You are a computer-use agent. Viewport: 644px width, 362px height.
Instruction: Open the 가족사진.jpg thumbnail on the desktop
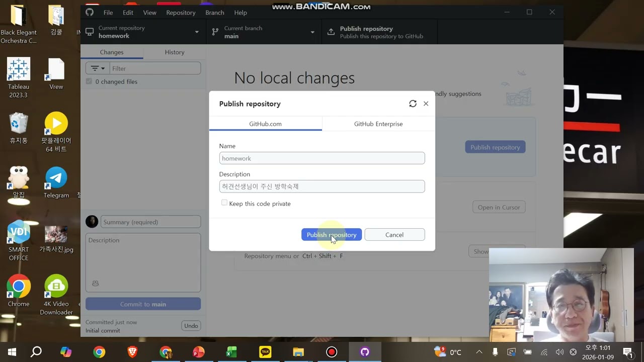pos(56,240)
